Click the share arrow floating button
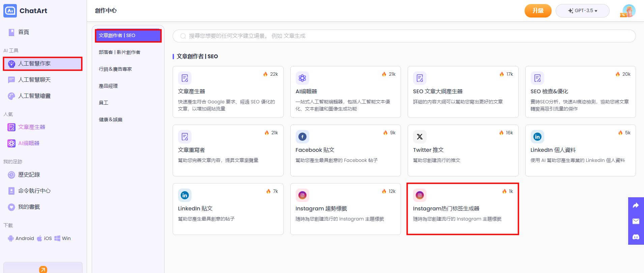Viewport: 644px width, 273px height. tap(636, 206)
